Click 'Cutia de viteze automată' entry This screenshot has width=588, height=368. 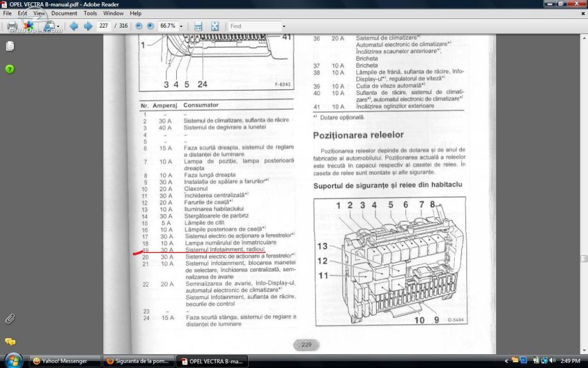tap(390, 86)
